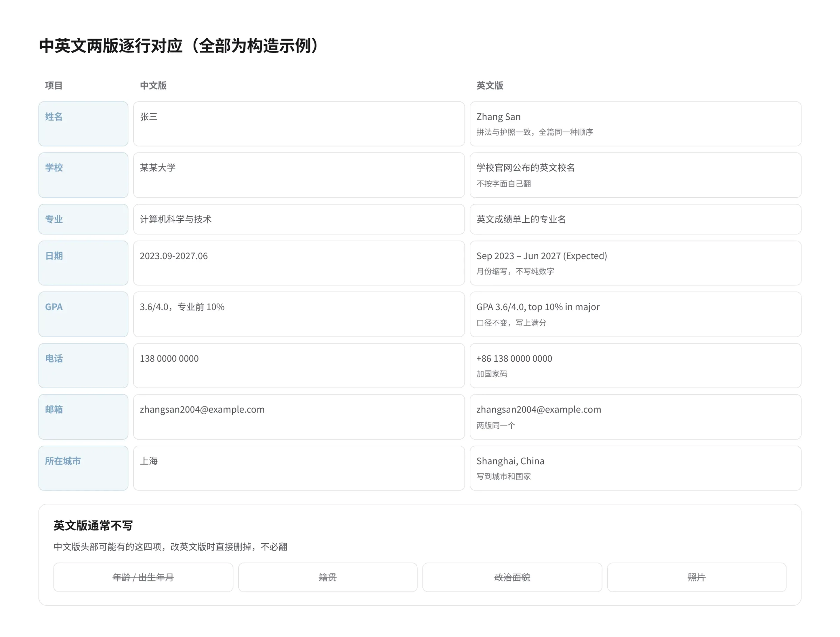Image resolution: width=840 pixels, height=637 pixels.
Task: Click the 某某大学 cell
Action: [x=299, y=175]
